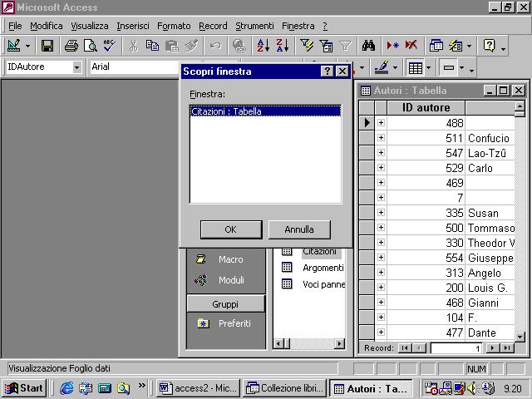Click the Find binoculars icon

(368, 46)
